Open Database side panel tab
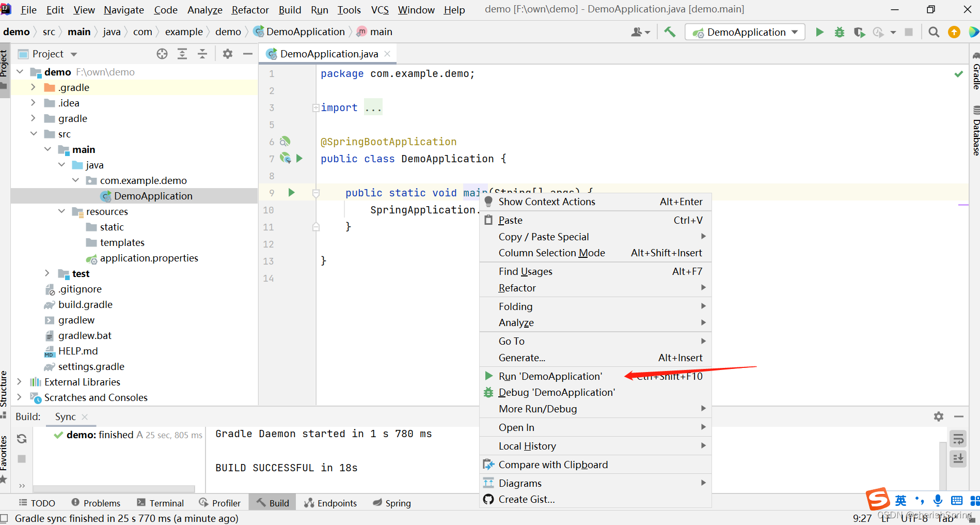The height and width of the screenshot is (525, 980). click(975, 131)
